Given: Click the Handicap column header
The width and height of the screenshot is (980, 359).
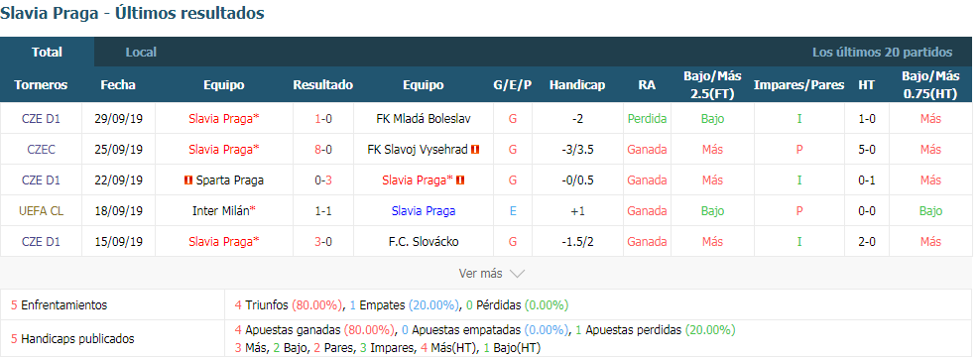Looking at the screenshot, I should 577,85.
